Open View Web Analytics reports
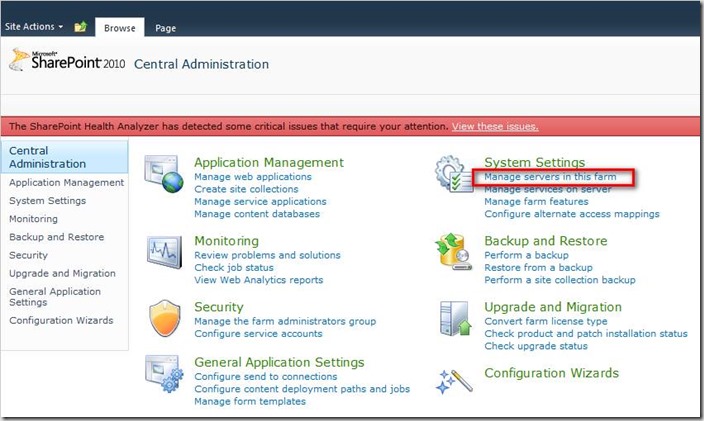This screenshot has height=421, width=704. pyautogui.click(x=259, y=280)
